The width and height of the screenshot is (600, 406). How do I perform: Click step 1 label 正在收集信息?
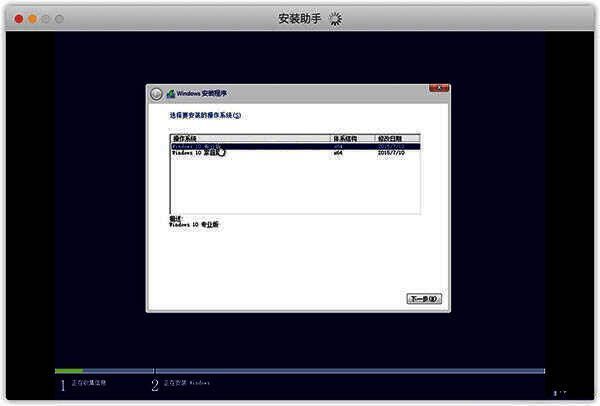(89, 383)
